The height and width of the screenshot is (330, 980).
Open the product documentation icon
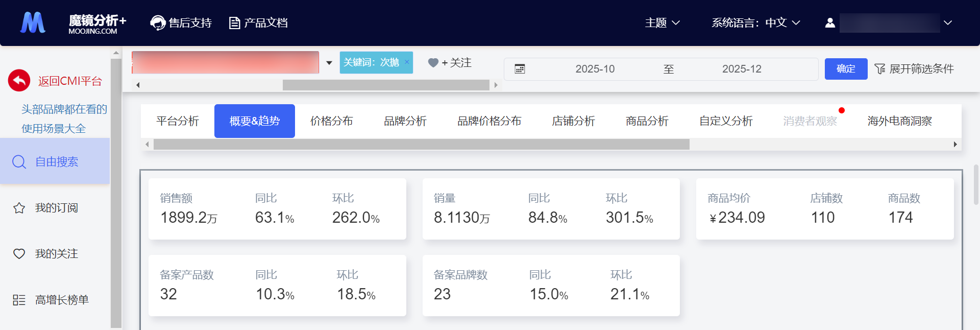[234, 23]
